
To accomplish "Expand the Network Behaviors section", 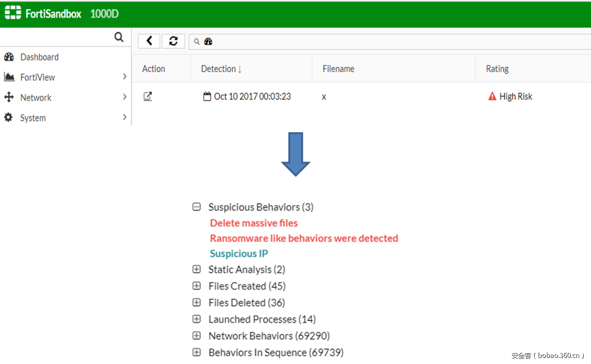I will coord(196,336).
